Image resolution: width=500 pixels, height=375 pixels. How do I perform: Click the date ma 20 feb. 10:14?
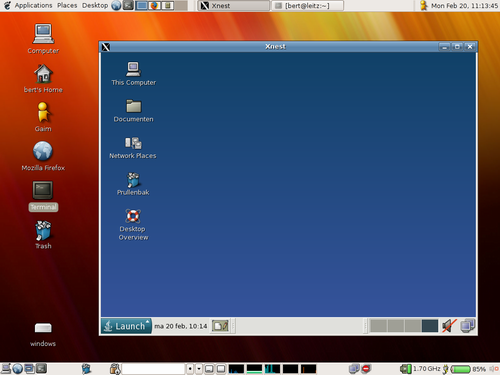[x=181, y=326]
